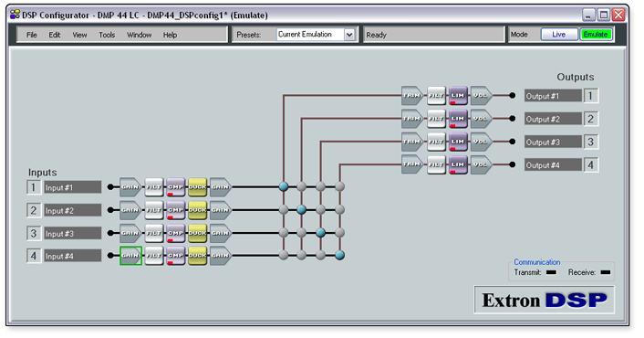The height and width of the screenshot is (338, 644).
Task: Expand the Presets dropdown arrow
Action: [349, 35]
